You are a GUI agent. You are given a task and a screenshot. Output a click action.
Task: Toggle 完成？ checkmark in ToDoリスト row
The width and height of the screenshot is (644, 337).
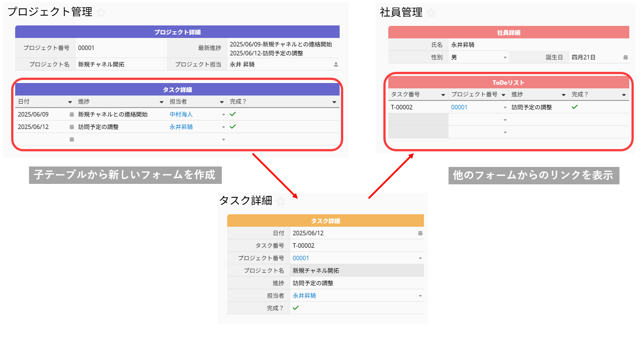575,107
